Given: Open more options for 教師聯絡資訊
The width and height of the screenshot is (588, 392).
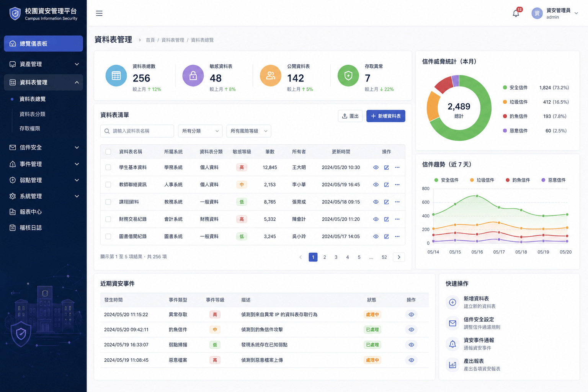Looking at the screenshot, I should [x=397, y=185].
